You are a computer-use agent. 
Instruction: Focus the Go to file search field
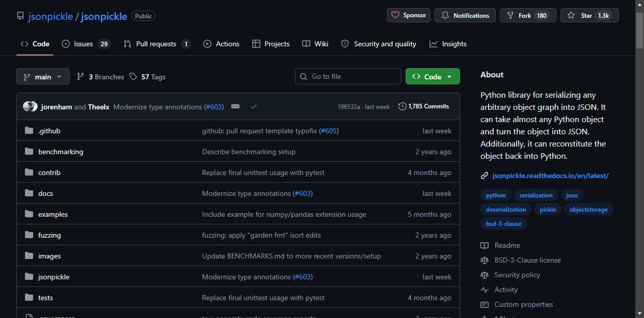pos(348,76)
